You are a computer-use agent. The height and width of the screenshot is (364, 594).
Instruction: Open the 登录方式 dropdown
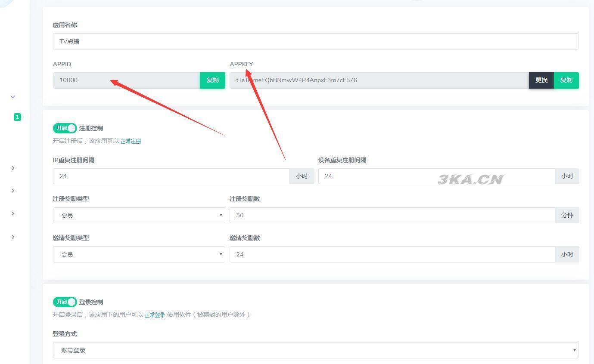point(315,350)
